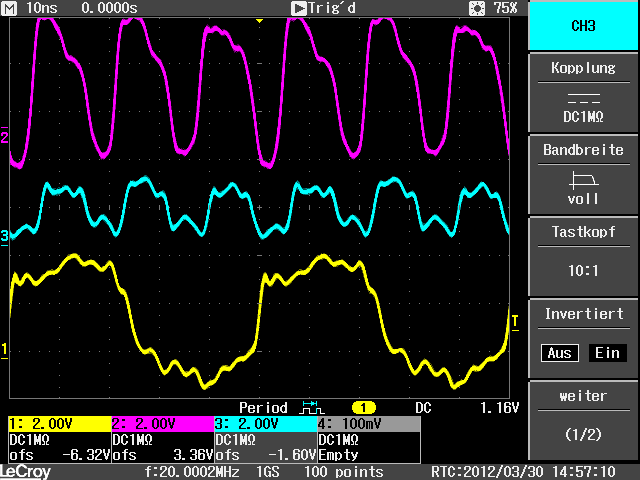Select the 10:1 probe ratio value
The height and width of the screenshot is (480, 640).
pos(583,271)
